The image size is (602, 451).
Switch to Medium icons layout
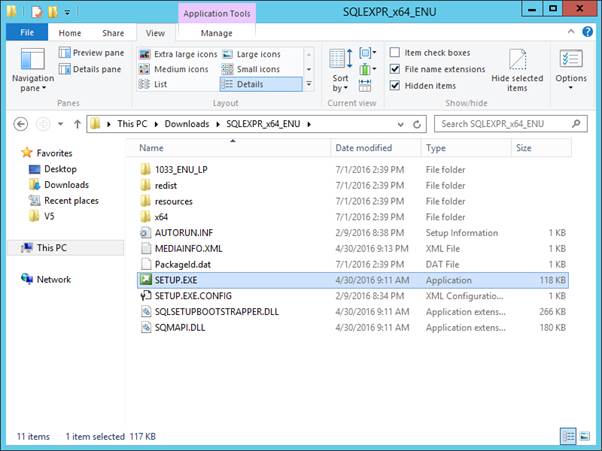coord(174,69)
